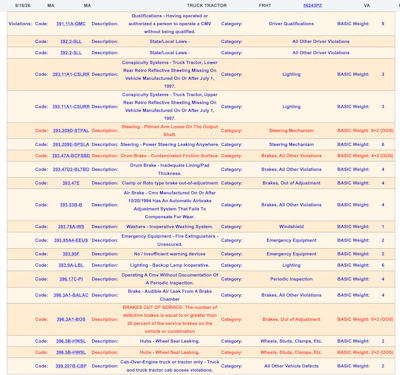Select 'Drum Brake - Inadequate Lining/Pad Thickness' text

(170, 169)
